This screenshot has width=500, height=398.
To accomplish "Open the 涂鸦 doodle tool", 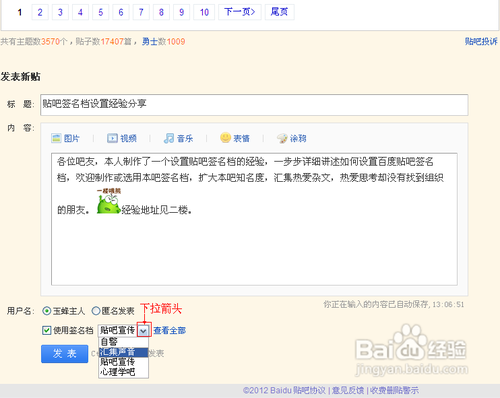I will [291, 138].
